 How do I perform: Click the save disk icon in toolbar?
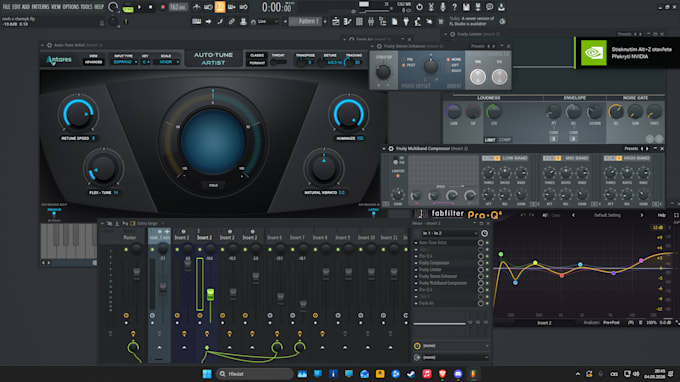tap(466, 7)
